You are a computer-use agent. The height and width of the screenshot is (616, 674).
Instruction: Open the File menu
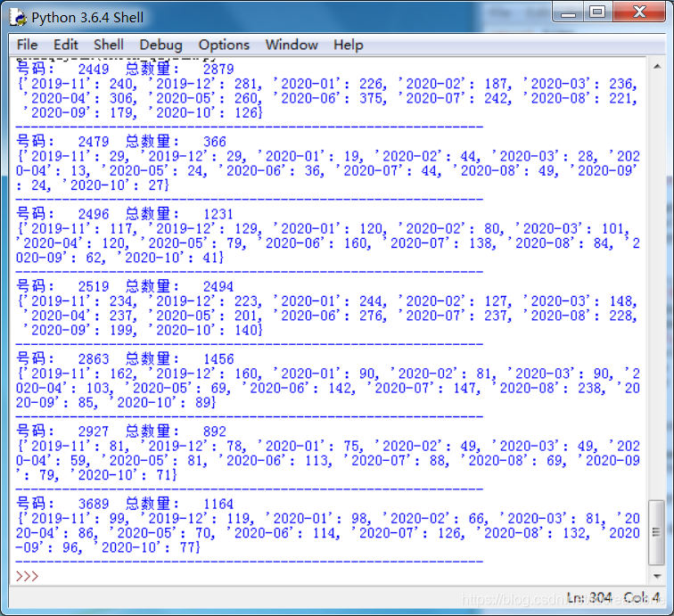(x=27, y=45)
